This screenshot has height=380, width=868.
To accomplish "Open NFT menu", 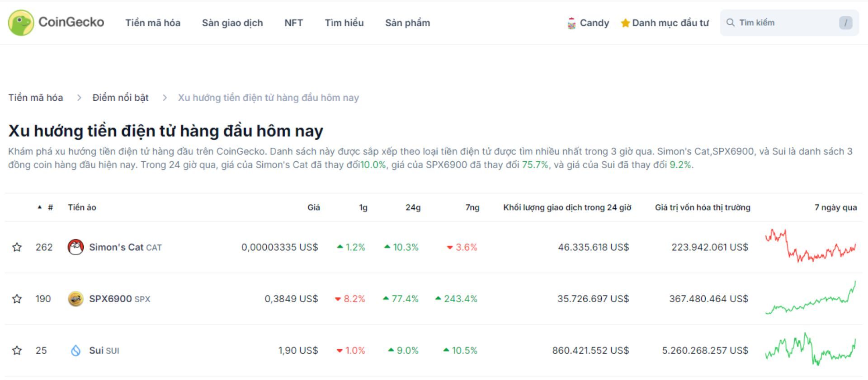I will click(293, 23).
